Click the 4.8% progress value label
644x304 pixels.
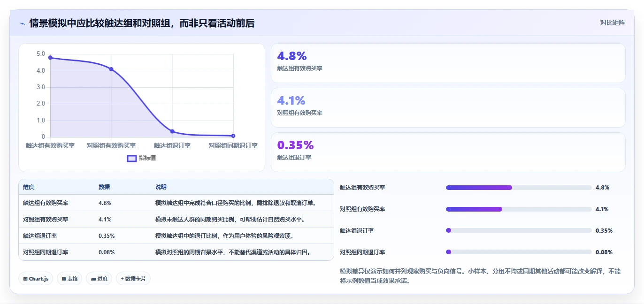coord(602,188)
